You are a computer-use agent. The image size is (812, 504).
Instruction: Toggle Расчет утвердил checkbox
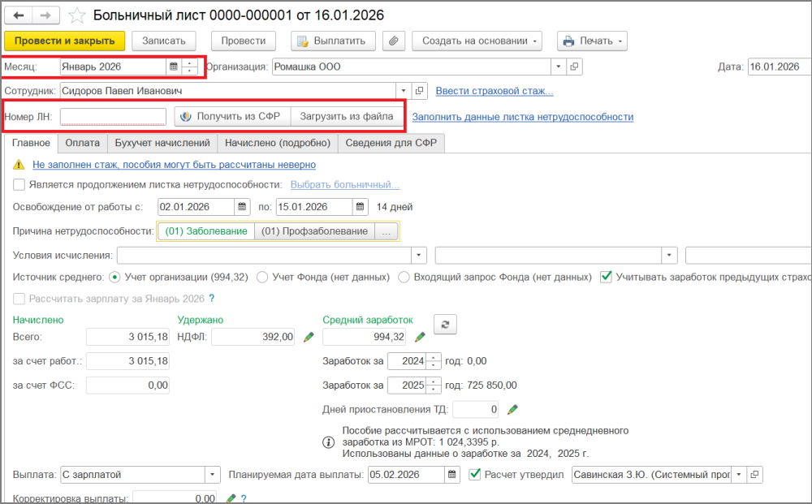point(475,474)
